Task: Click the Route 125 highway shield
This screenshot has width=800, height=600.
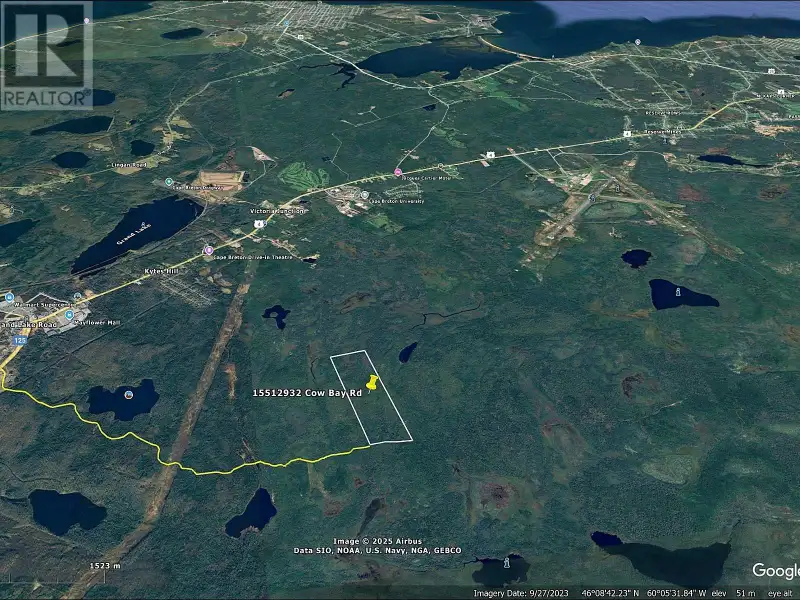Action: (x=18, y=340)
